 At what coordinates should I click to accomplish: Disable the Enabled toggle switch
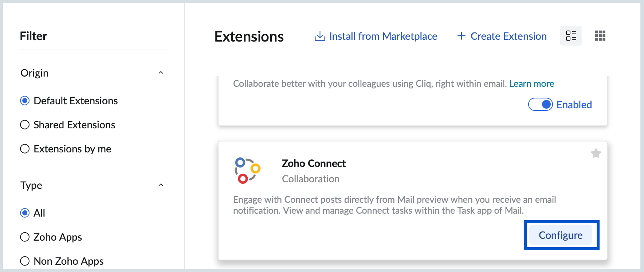point(541,105)
